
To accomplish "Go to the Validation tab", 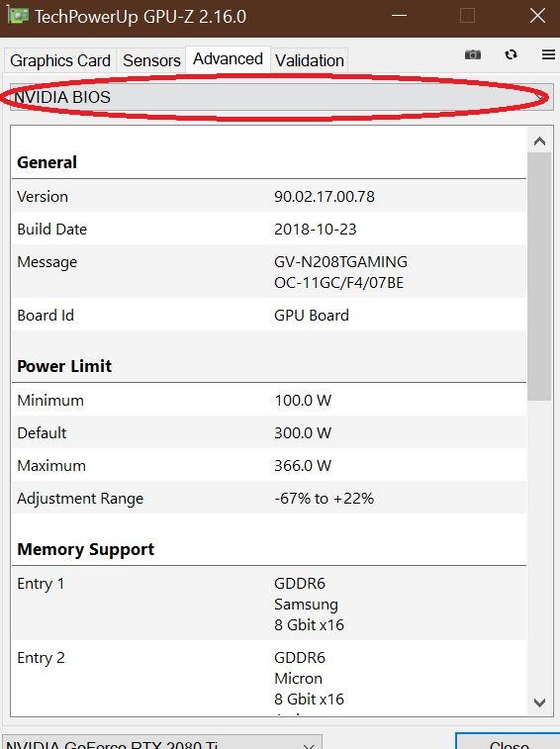I will tap(310, 60).
